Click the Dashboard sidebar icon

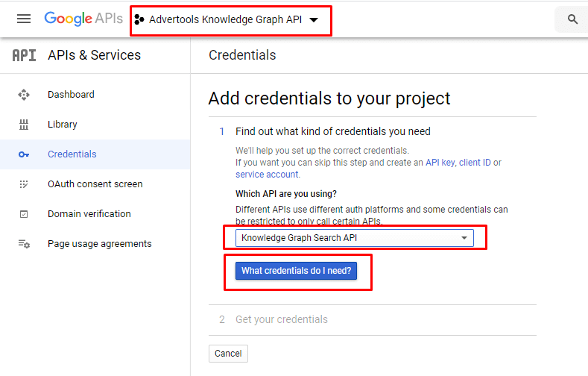click(x=24, y=95)
